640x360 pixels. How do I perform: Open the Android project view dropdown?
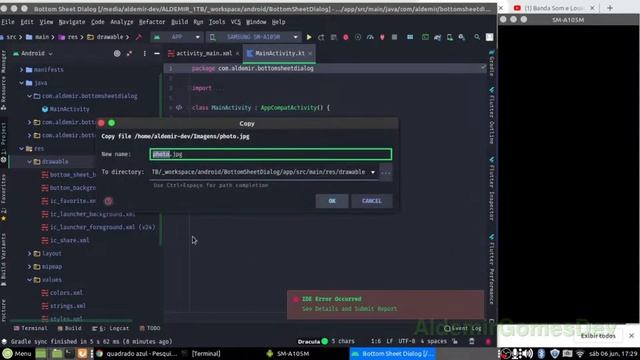click(x=33, y=53)
